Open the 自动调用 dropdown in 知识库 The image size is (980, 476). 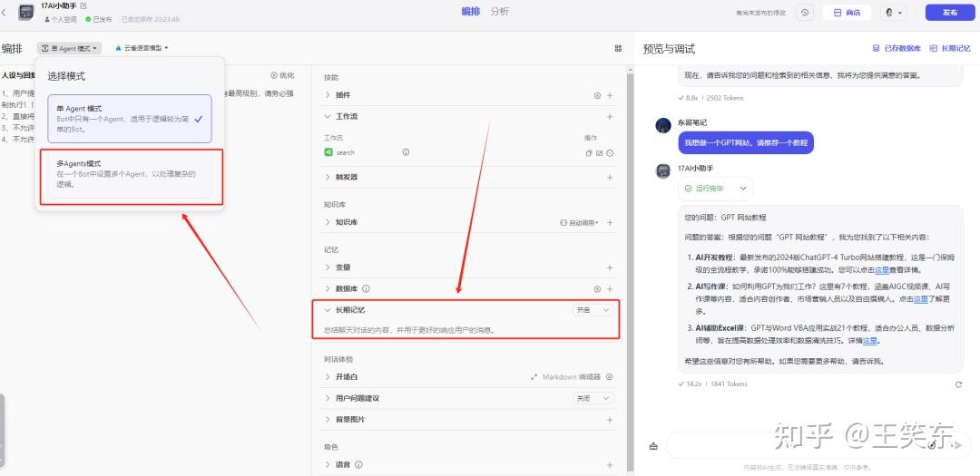click(579, 222)
